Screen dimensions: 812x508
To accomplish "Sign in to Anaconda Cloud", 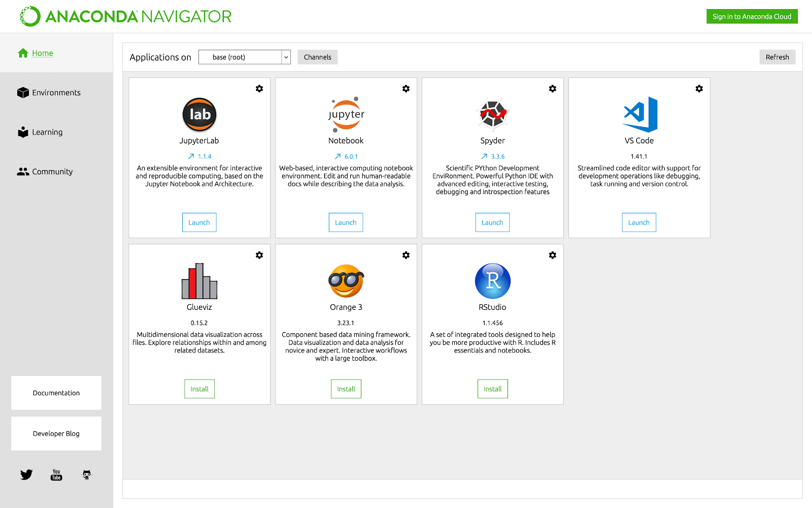I will click(x=752, y=16).
